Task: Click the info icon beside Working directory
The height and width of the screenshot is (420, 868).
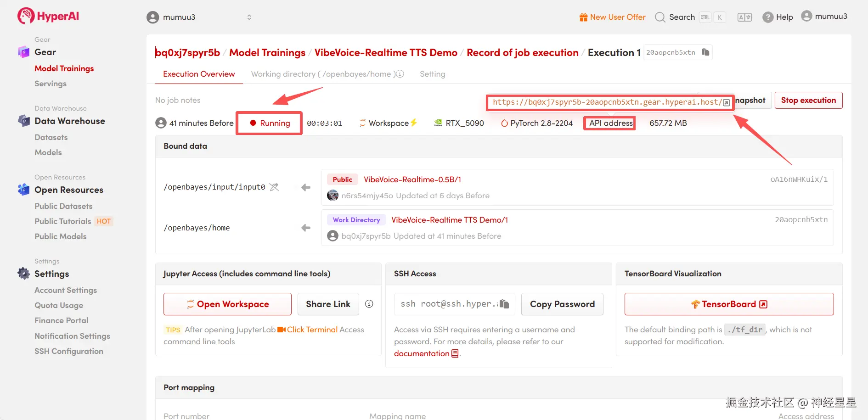Action: click(x=400, y=74)
